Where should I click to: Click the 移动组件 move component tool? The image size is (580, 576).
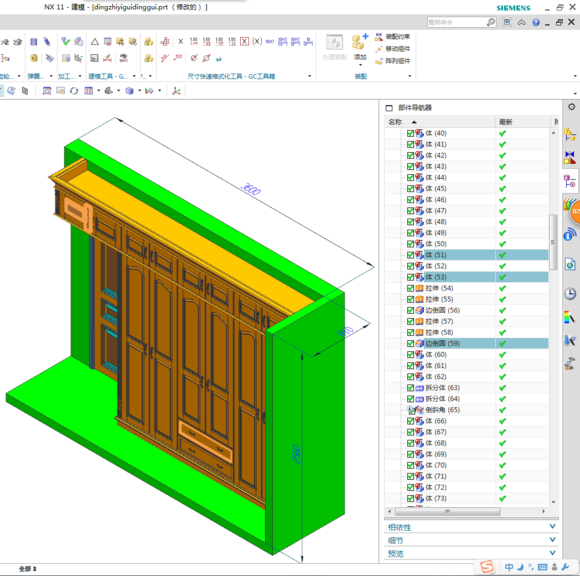click(x=392, y=49)
